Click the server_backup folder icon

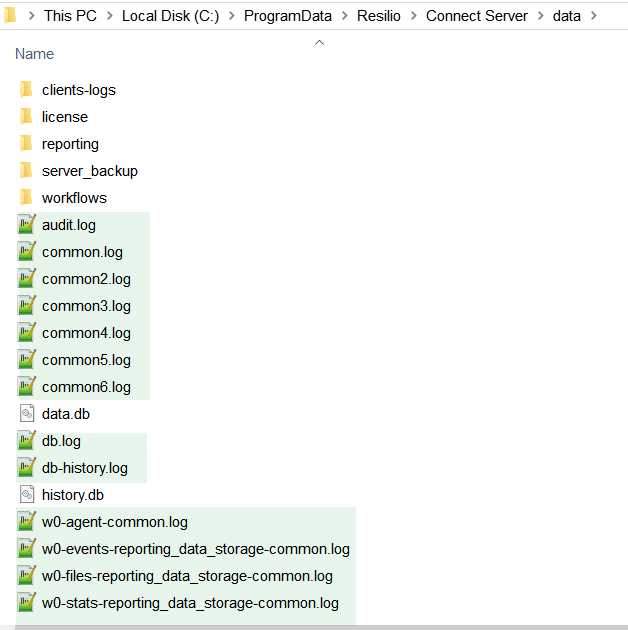pos(26,171)
